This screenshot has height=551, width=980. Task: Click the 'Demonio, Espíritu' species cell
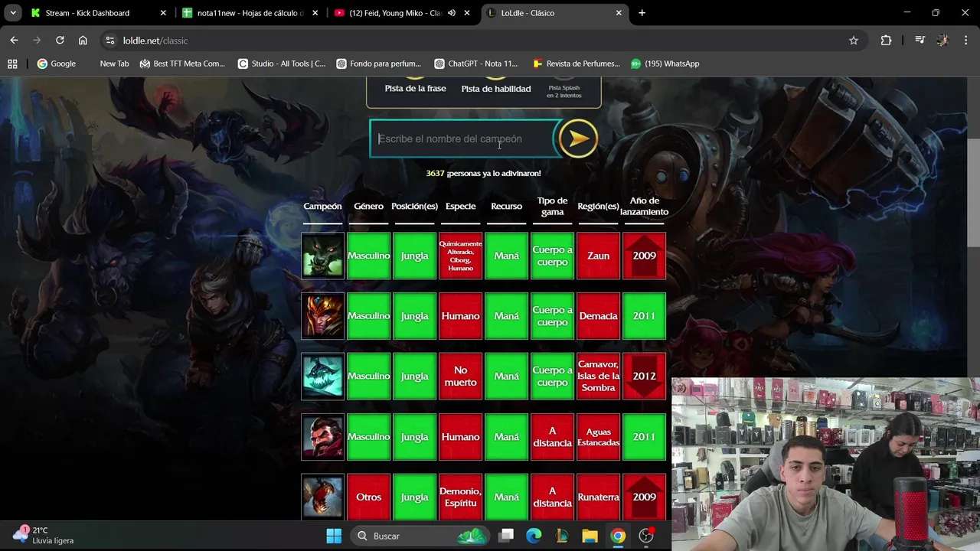460,497
